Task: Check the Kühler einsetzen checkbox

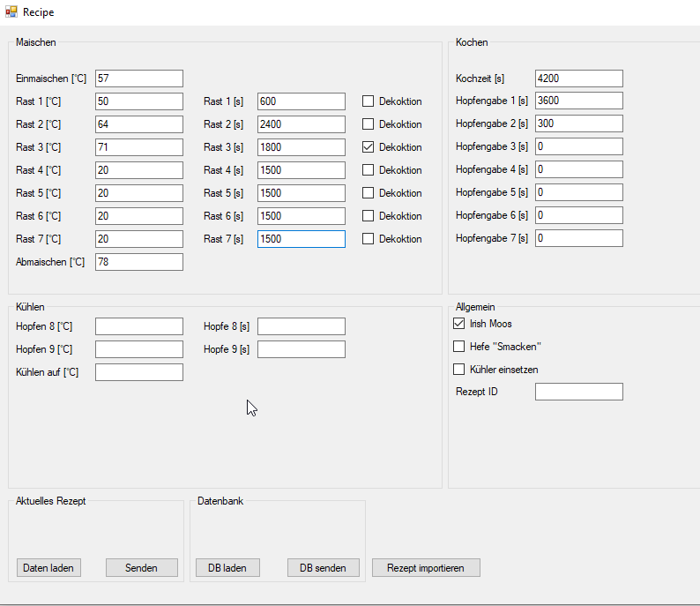Action: [x=458, y=370]
